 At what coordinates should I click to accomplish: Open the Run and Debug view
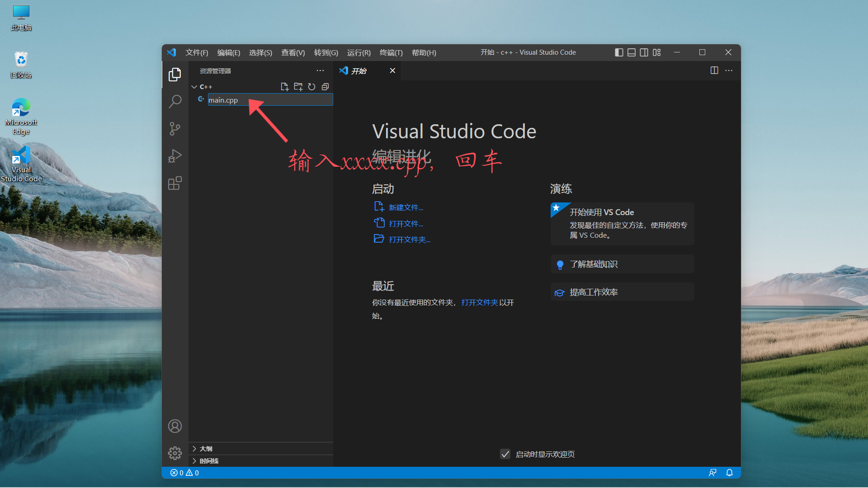point(175,156)
